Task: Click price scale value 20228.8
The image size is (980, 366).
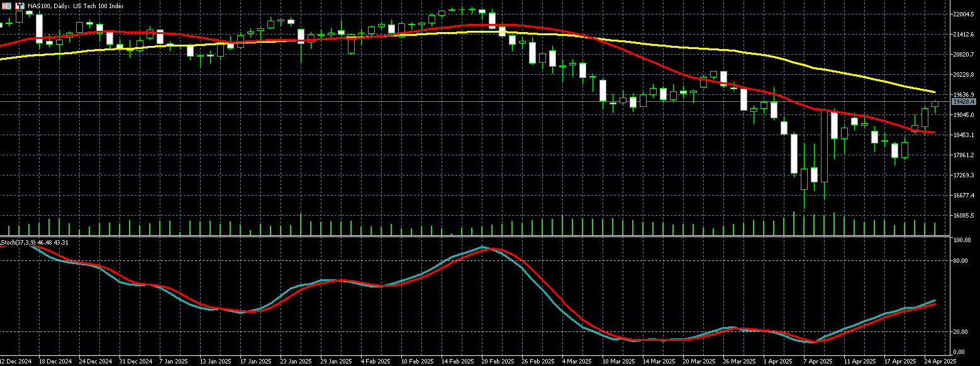Action: coord(963,75)
